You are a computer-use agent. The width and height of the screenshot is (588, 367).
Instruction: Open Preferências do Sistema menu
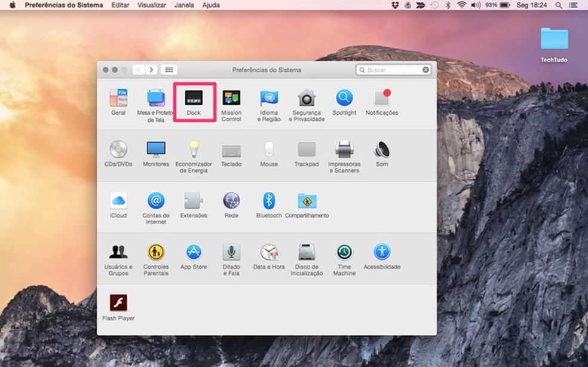[x=64, y=5]
